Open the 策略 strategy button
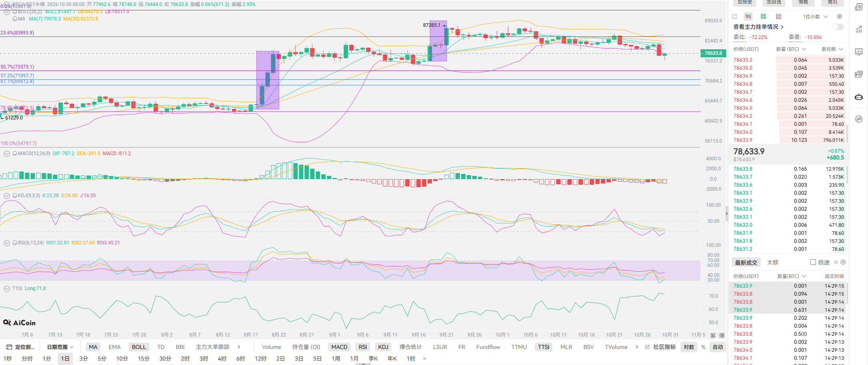The image size is (868, 365). [x=803, y=2]
